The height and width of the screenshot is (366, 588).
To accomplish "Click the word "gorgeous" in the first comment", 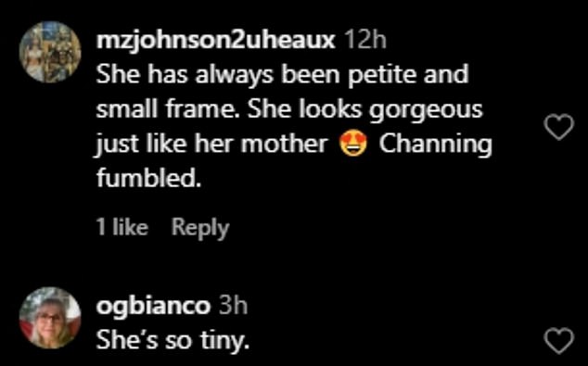I will (426, 111).
